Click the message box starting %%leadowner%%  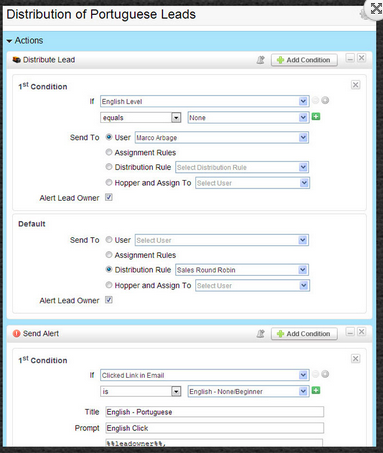click(214, 443)
